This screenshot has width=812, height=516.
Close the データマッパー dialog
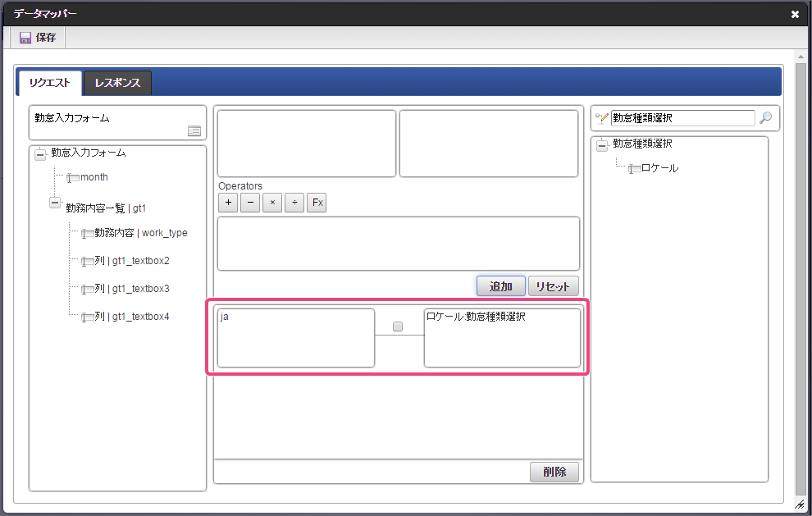point(795,14)
